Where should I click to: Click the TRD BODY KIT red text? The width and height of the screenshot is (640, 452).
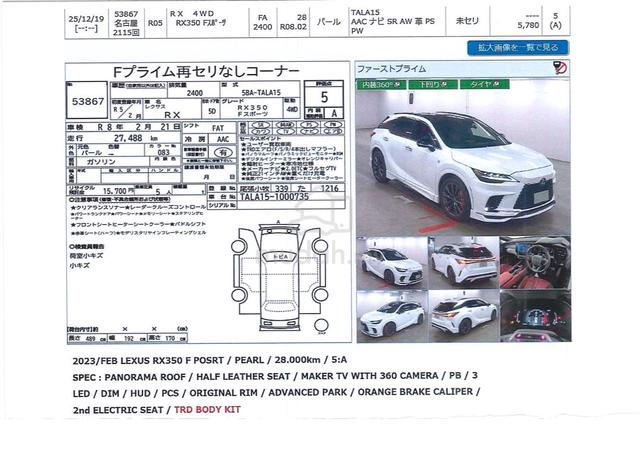point(207,410)
